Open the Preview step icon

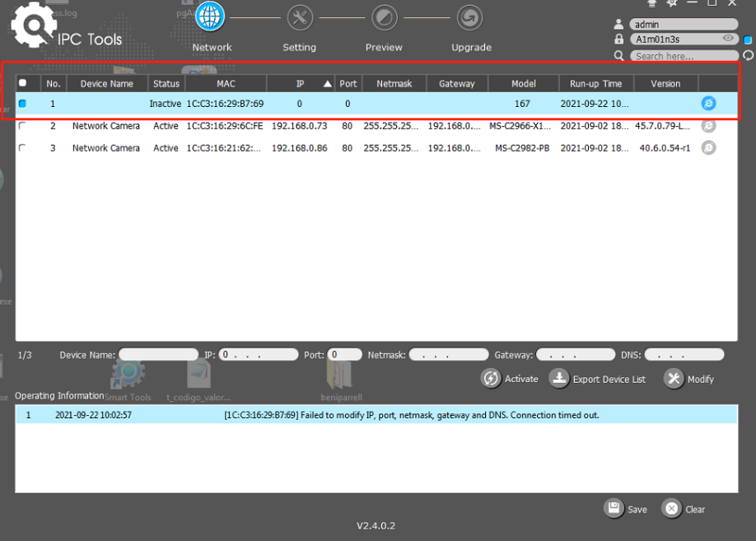click(x=385, y=18)
